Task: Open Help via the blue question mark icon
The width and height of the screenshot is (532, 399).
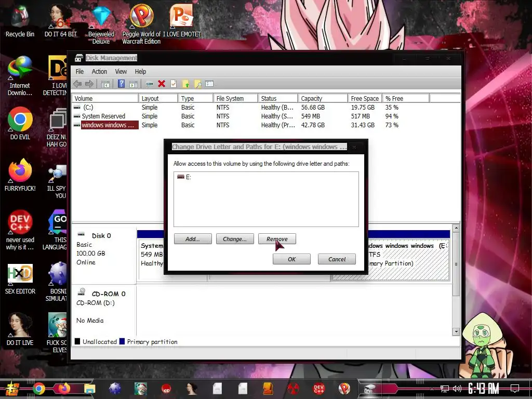Action: coord(121,84)
